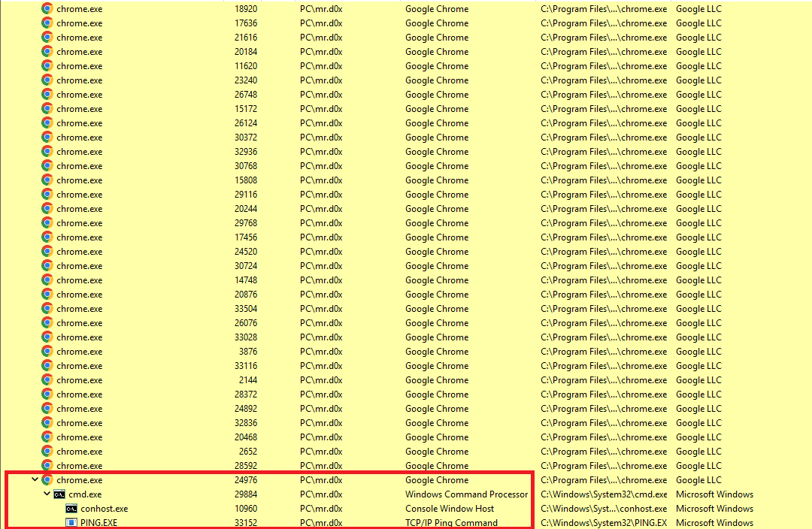
Task: Select PID 20876 cell
Action: 245,295
